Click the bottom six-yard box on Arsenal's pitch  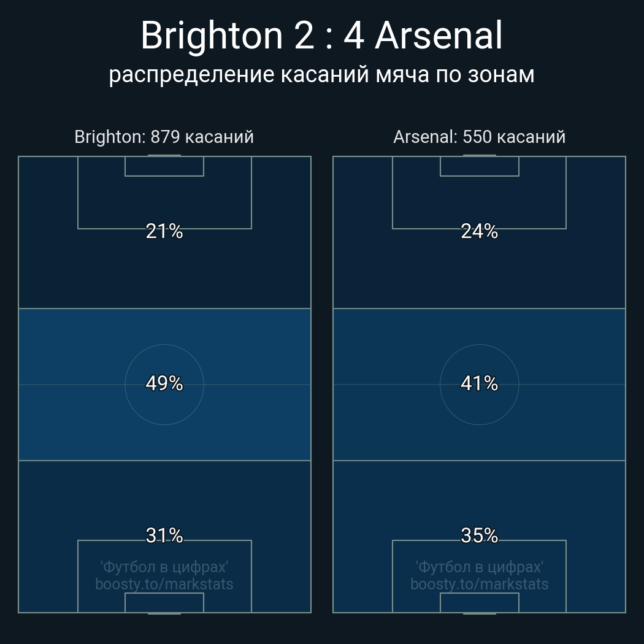click(479, 602)
